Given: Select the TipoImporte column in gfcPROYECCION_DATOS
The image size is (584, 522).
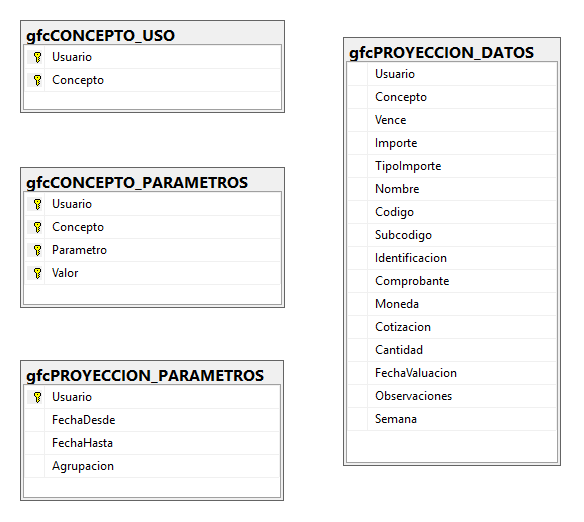Looking at the screenshot, I should click(452, 166).
